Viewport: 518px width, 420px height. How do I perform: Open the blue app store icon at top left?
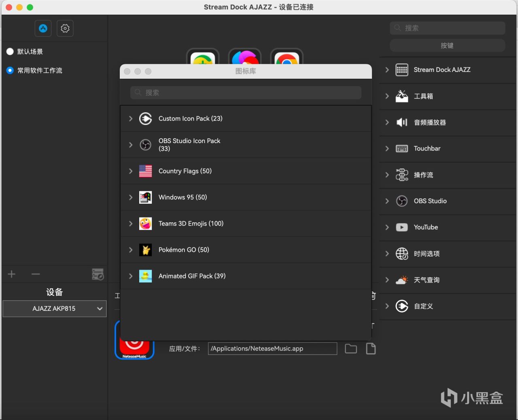point(43,28)
